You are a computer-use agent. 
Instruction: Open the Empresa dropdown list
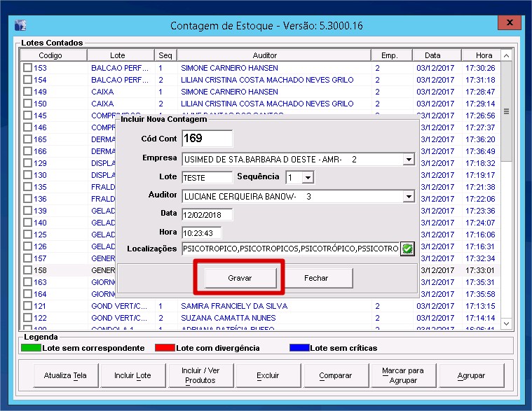pos(408,160)
